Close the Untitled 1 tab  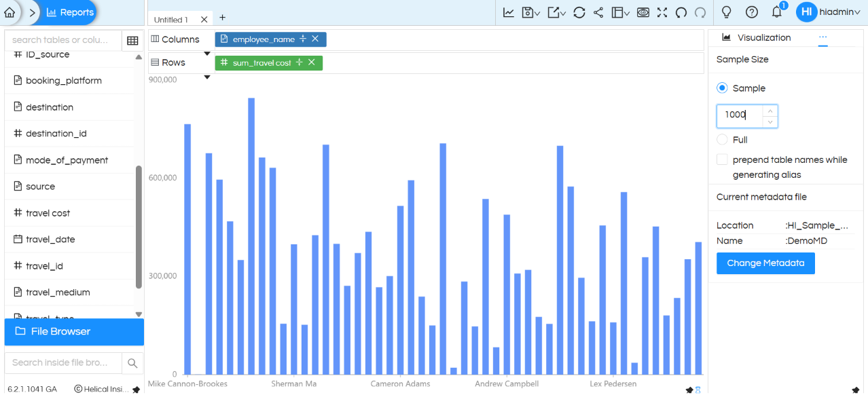coord(204,20)
